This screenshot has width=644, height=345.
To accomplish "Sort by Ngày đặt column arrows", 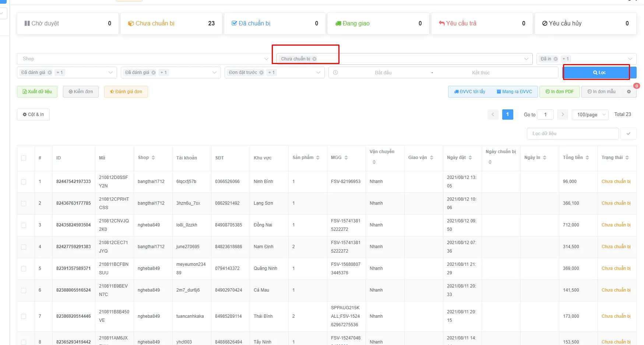I will pos(470,158).
